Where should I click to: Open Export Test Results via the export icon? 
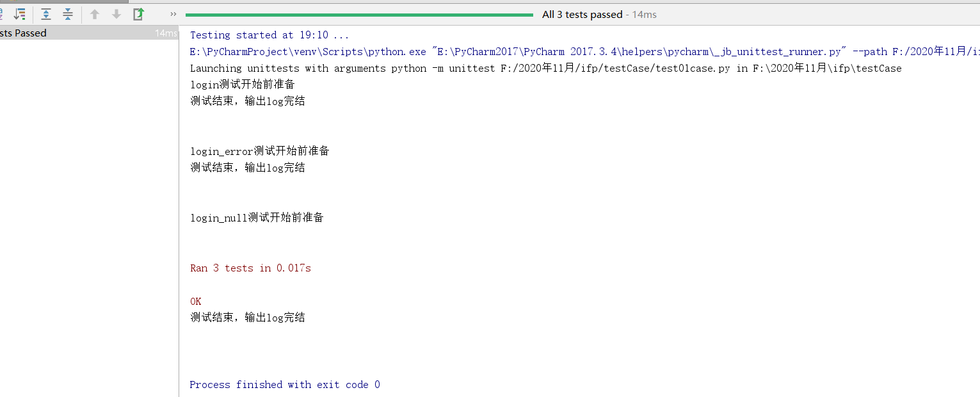point(138,14)
